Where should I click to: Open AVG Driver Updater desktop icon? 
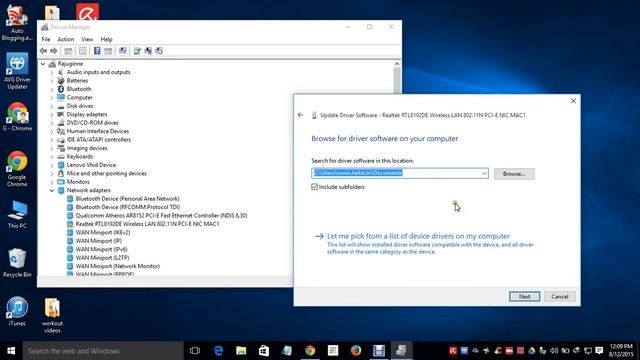pos(17,71)
